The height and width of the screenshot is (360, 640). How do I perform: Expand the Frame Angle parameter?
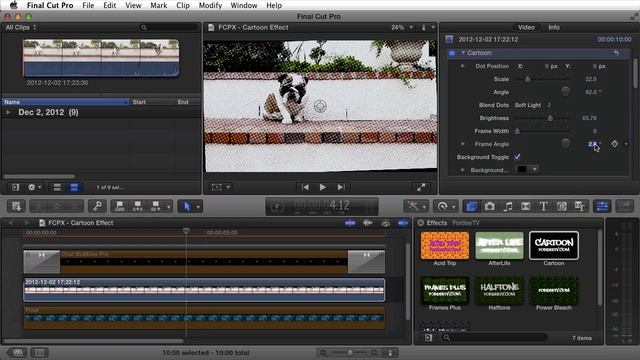[462, 144]
